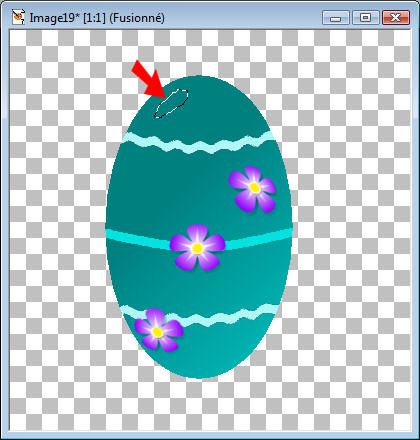Select the purple flower on the egg's right side

pyautogui.click(x=253, y=189)
